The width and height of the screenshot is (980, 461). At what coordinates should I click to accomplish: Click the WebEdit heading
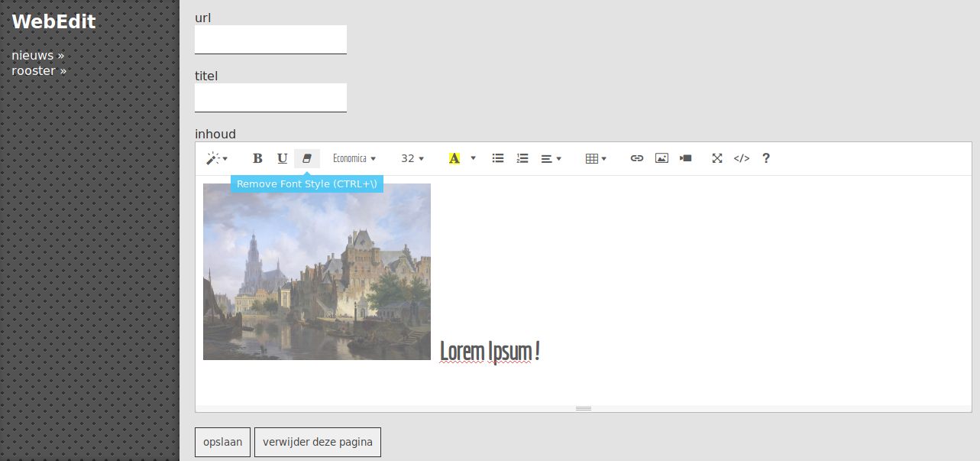[53, 22]
